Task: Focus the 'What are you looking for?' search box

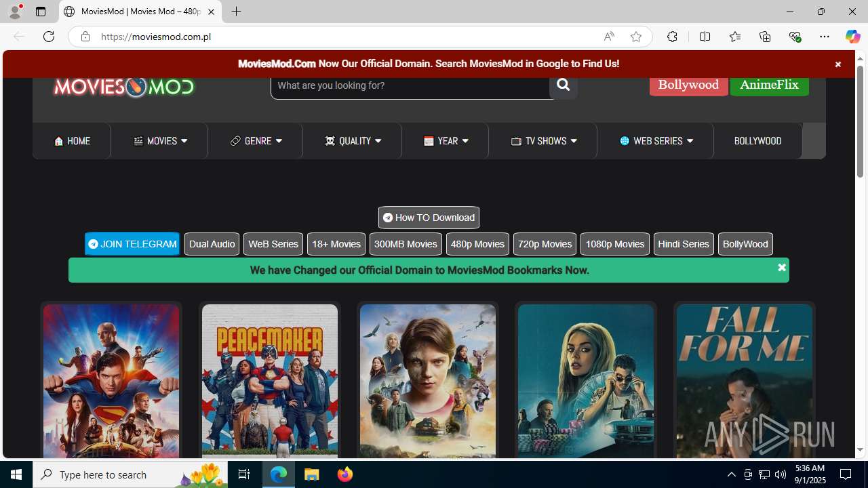Action: click(x=410, y=86)
